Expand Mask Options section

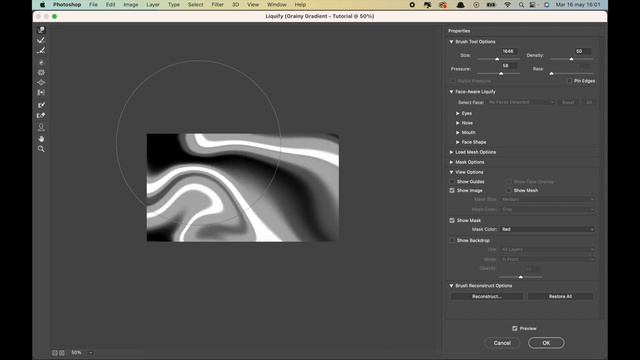pyautogui.click(x=451, y=162)
